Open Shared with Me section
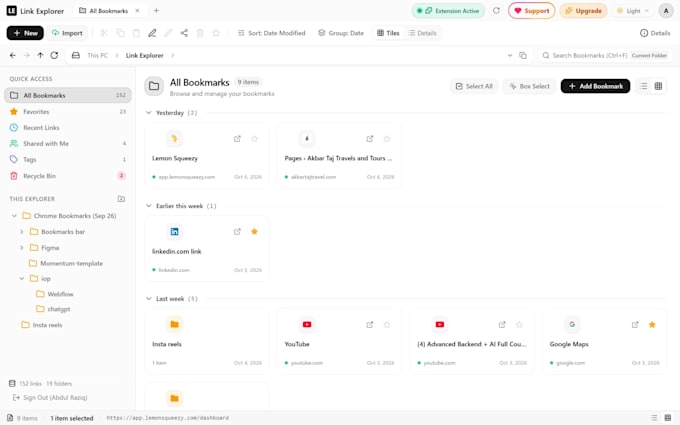This screenshot has width=680, height=425. pos(68,144)
